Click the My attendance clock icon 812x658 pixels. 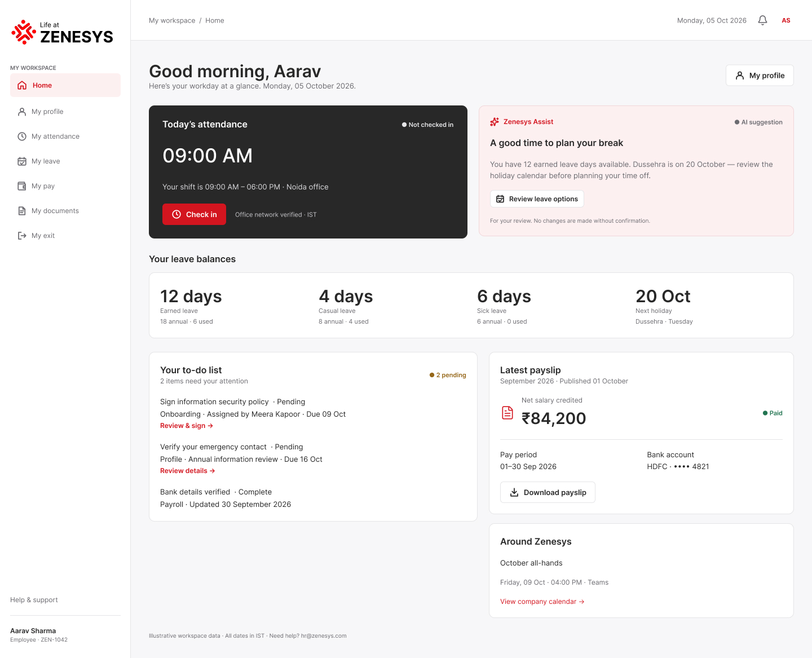pyautogui.click(x=22, y=136)
